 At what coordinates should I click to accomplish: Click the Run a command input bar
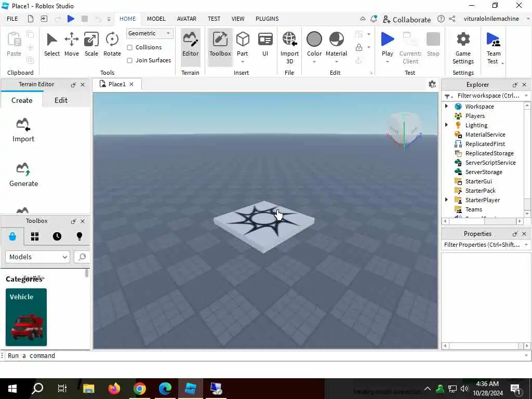pos(264,355)
